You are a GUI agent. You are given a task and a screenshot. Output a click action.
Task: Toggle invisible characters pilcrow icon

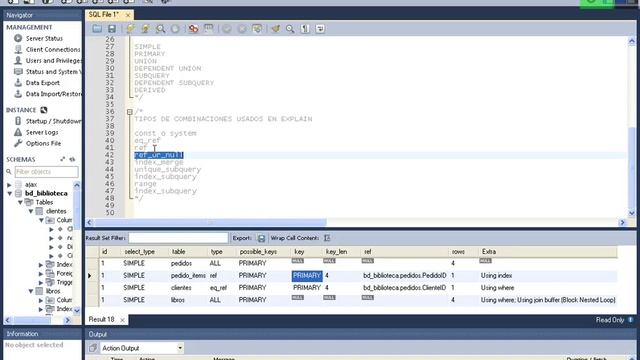pos(305,29)
